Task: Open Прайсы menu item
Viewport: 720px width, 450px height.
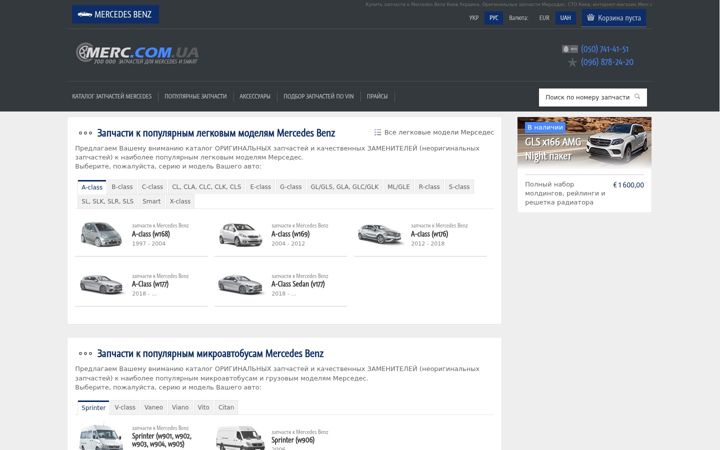Action: point(377,96)
